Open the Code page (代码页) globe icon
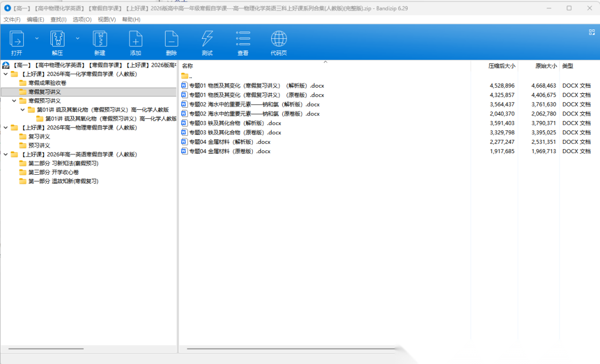The width and height of the screenshot is (600, 364). coord(279,39)
